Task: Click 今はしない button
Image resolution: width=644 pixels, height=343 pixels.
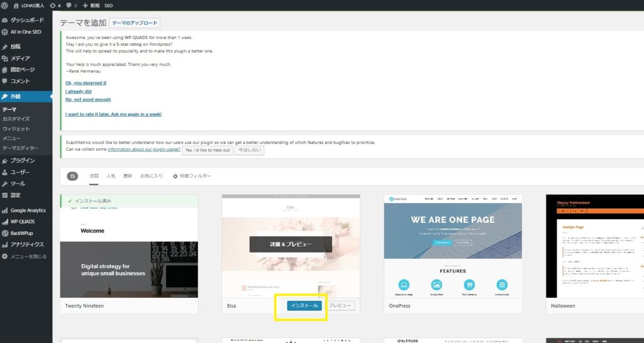Action: pyautogui.click(x=249, y=150)
